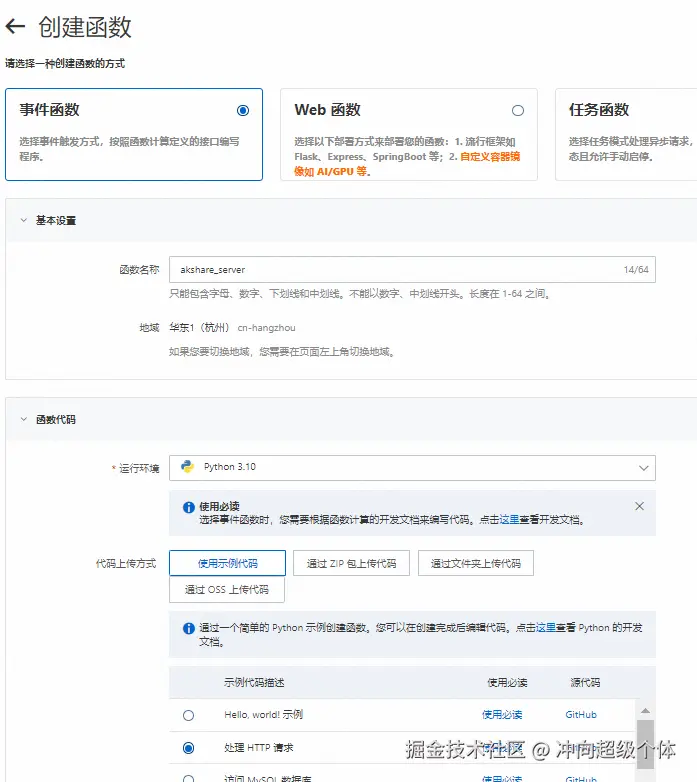Image resolution: width=697 pixels, height=782 pixels.
Task: Close the 使用必读 notice with X
Action: [640, 506]
